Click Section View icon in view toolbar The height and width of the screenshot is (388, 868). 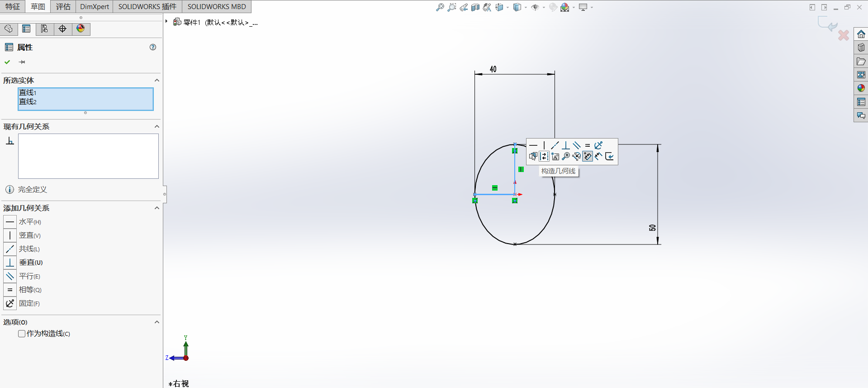475,7
